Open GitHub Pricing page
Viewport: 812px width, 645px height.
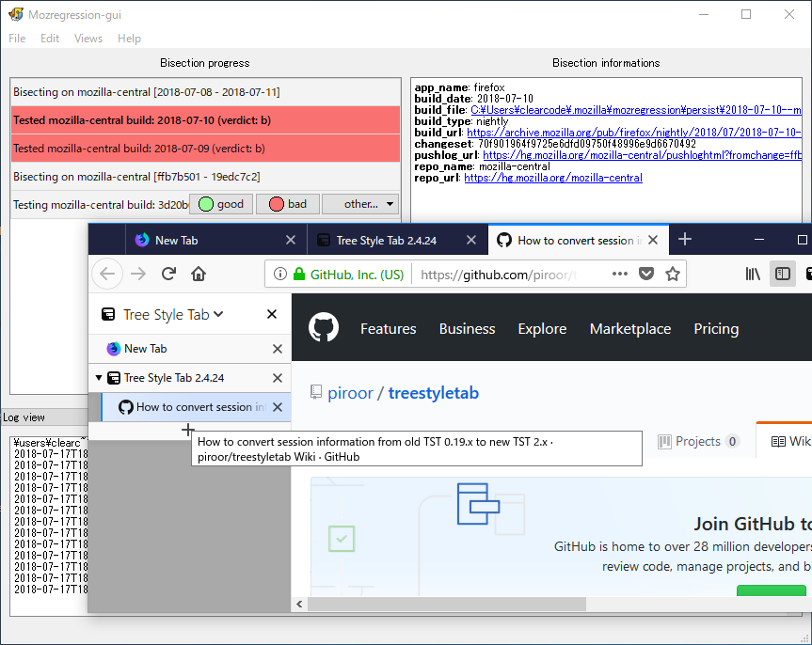pos(716,329)
